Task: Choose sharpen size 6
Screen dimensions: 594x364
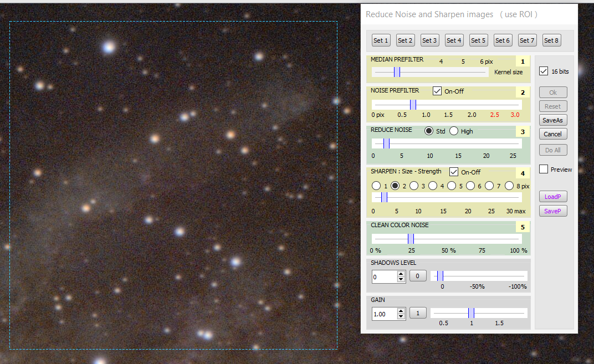Action: [470, 186]
